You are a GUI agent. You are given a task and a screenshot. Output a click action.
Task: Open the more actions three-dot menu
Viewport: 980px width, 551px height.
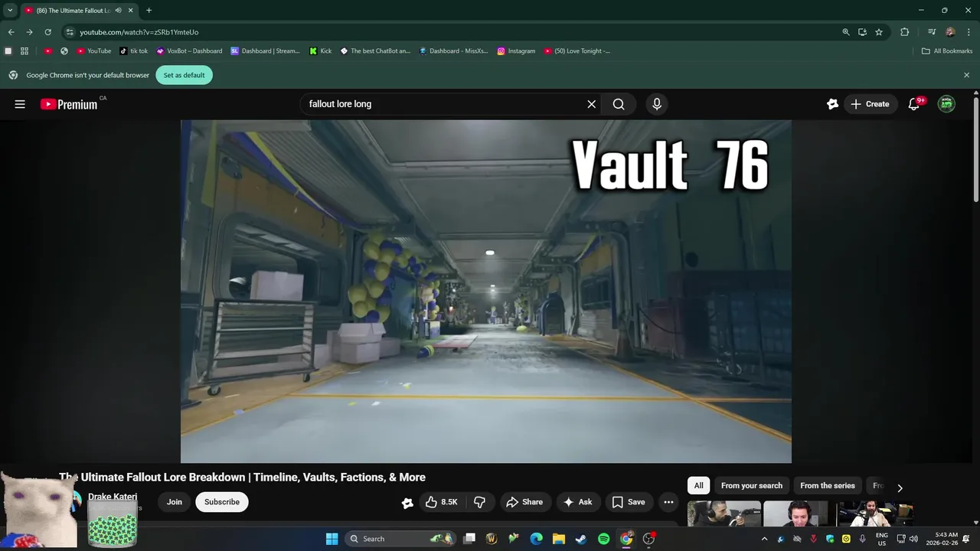(668, 502)
